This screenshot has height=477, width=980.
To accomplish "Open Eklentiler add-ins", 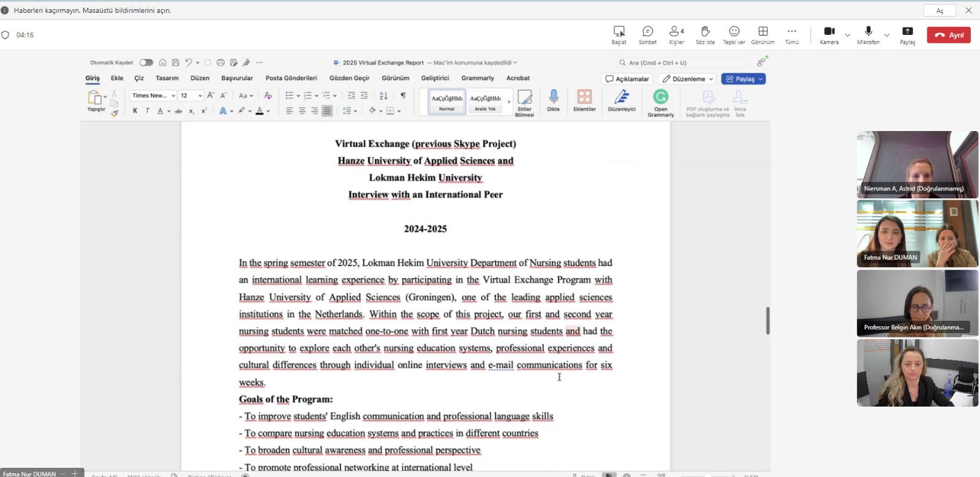I will coord(584,101).
